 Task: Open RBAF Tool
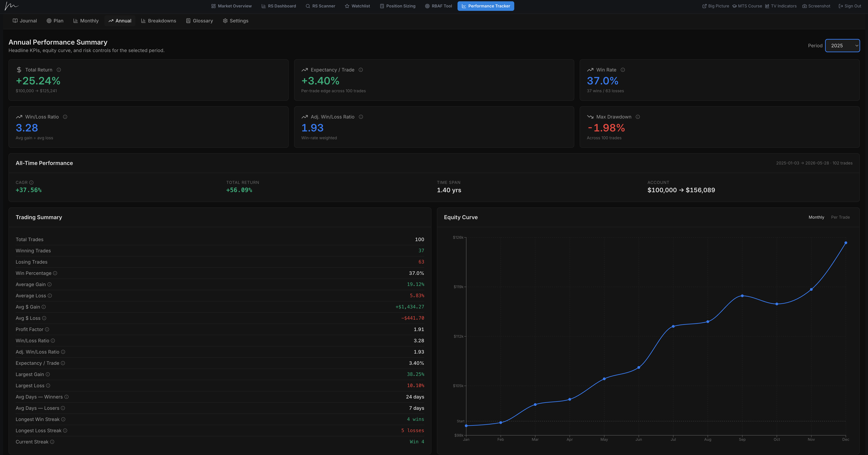[x=438, y=6]
